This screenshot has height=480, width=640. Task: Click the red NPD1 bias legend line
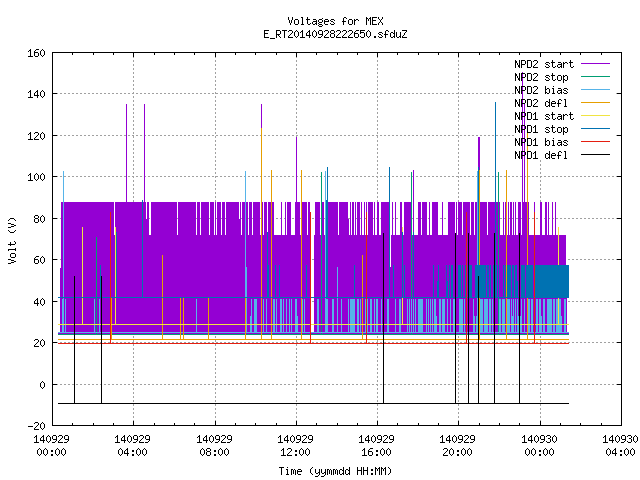click(595, 142)
